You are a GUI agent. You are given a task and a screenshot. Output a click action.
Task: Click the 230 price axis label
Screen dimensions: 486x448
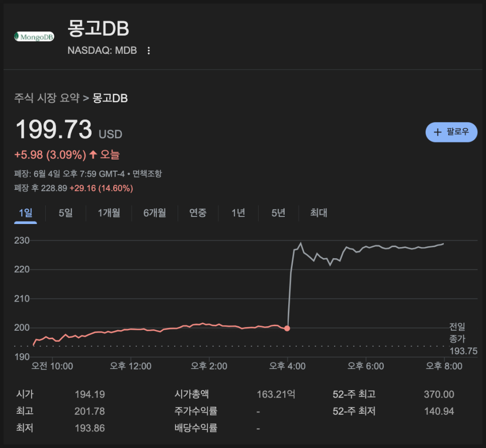pyautogui.click(x=22, y=241)
